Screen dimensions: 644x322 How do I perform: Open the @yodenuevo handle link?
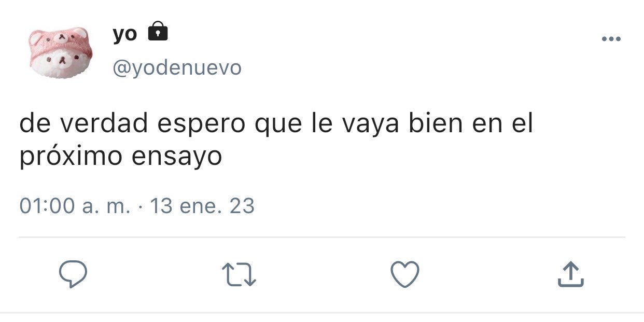pyautogui.click(x=177, y=67)
